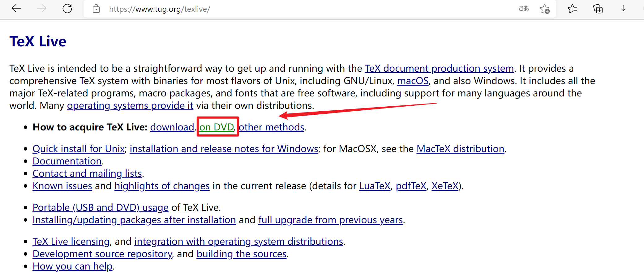The height and width of the screenshot is (276, 644).
Task: Open the Documentation link
Action: tap(67, 161)
